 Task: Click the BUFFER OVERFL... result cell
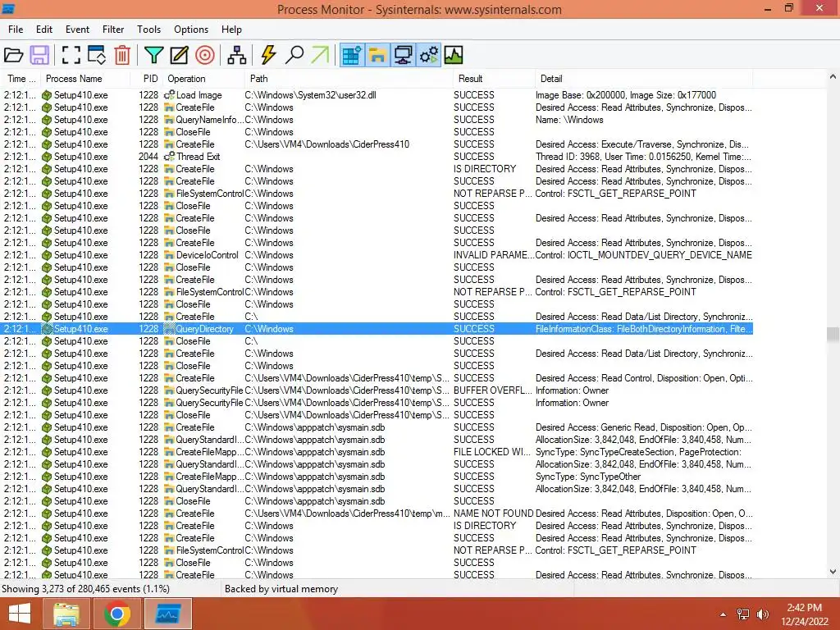click(x=493, y=390)
